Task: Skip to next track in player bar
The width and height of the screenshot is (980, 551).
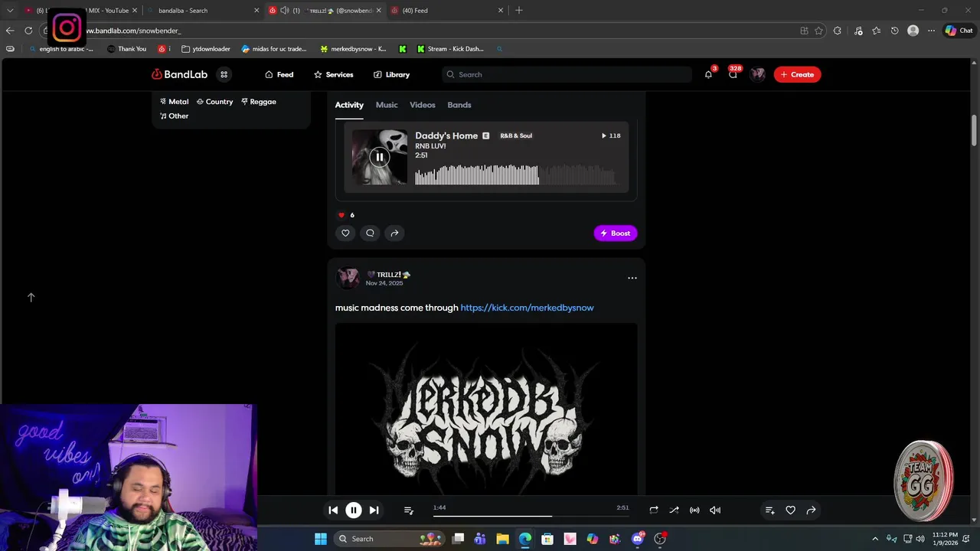Action: 374,510
